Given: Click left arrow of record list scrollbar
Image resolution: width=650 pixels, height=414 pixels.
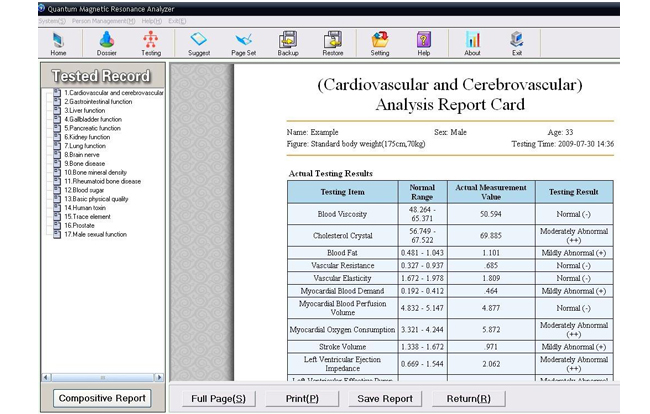Looking at the screenshot, I should pyautogui.click(x=46, y=378).
